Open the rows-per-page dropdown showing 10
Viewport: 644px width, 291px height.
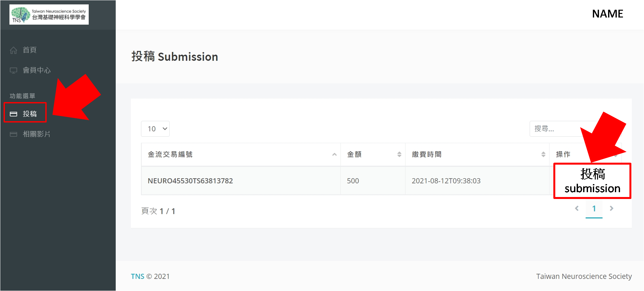coord(155,129)
